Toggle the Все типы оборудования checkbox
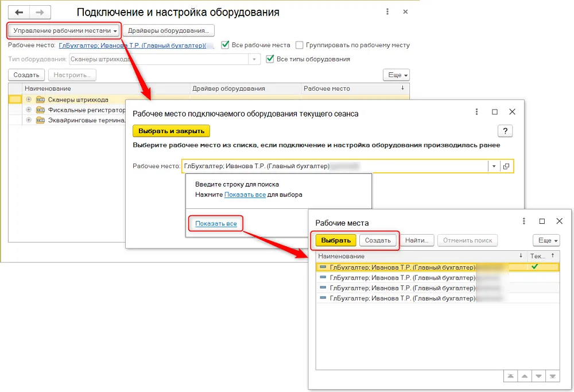Image resolution: width=574 pixels, height=392 pixels. (x=270, y=59)
